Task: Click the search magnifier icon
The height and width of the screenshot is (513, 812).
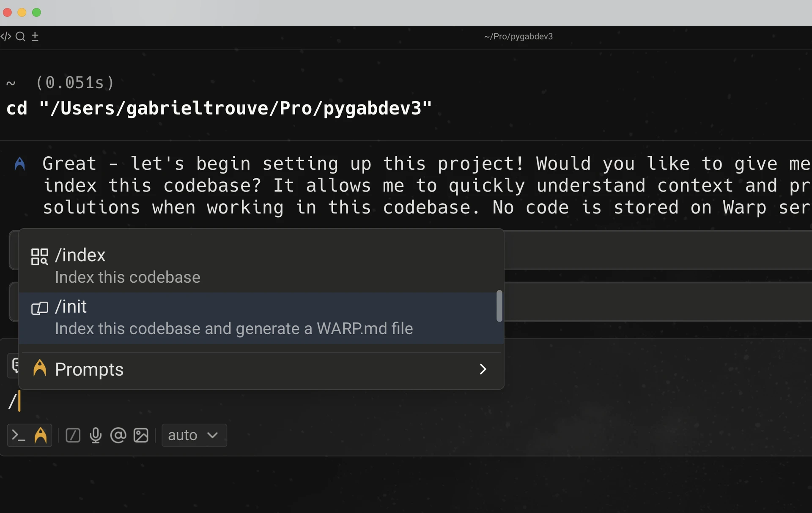Action: point(20,36)
